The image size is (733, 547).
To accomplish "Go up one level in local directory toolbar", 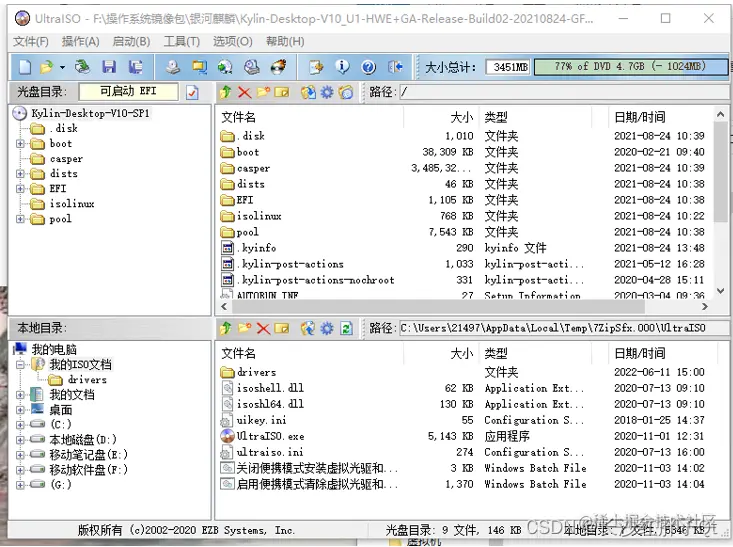I will [x=226, y=328].
